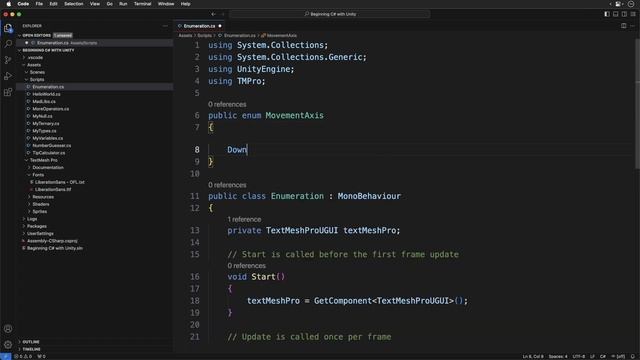Collapse the Open Editors section
640x360 pixels.
[x=19, y=36]
